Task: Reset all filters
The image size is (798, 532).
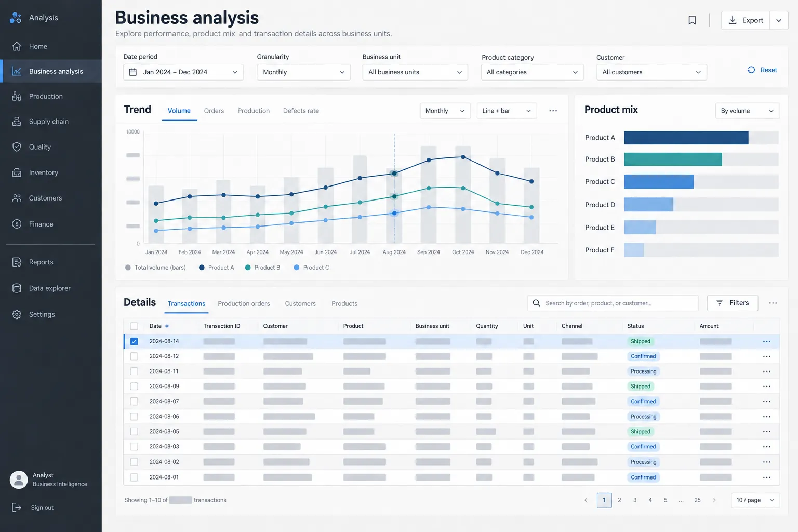Action: 762,70
